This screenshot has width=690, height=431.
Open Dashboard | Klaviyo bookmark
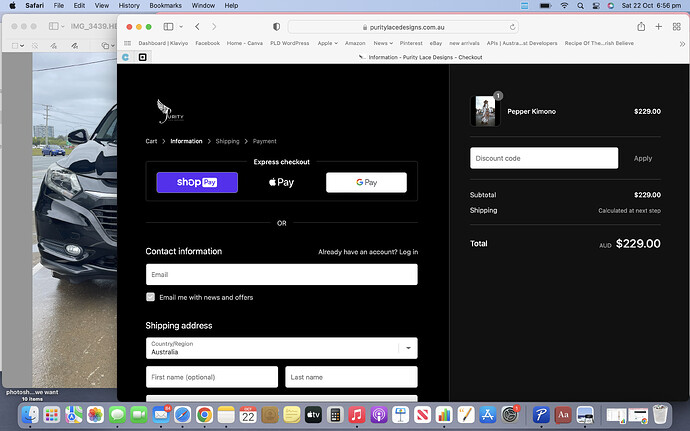click(x=163, y=43)
